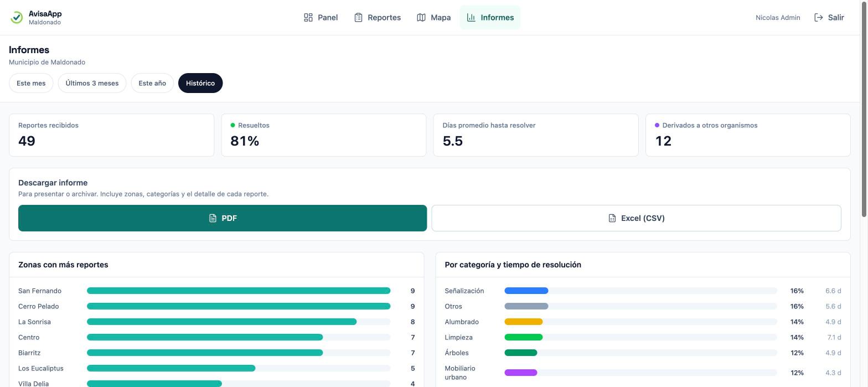Click the file icon on Excel (CSV) button
The width and height of the screenshot is (868, 387).
612,218
